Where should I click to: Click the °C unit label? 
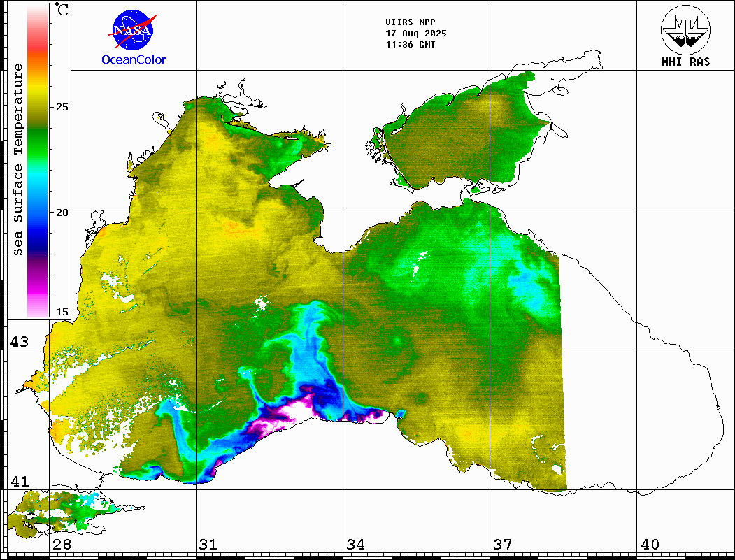[x=62, y=9]
